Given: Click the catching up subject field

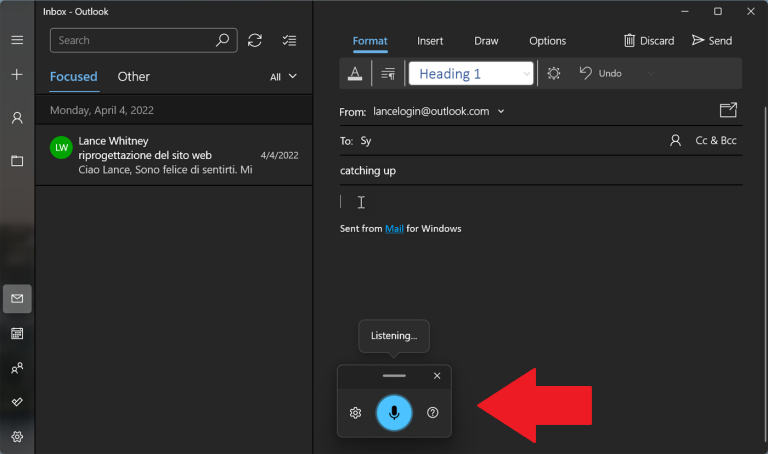Looking at the screenshot, I should (541, 171).
